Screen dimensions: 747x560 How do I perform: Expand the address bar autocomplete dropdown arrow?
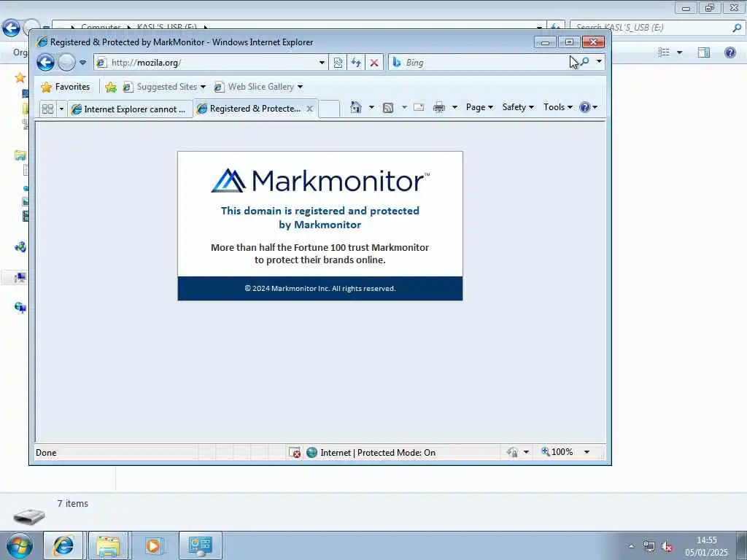click(x=322, y=63)
